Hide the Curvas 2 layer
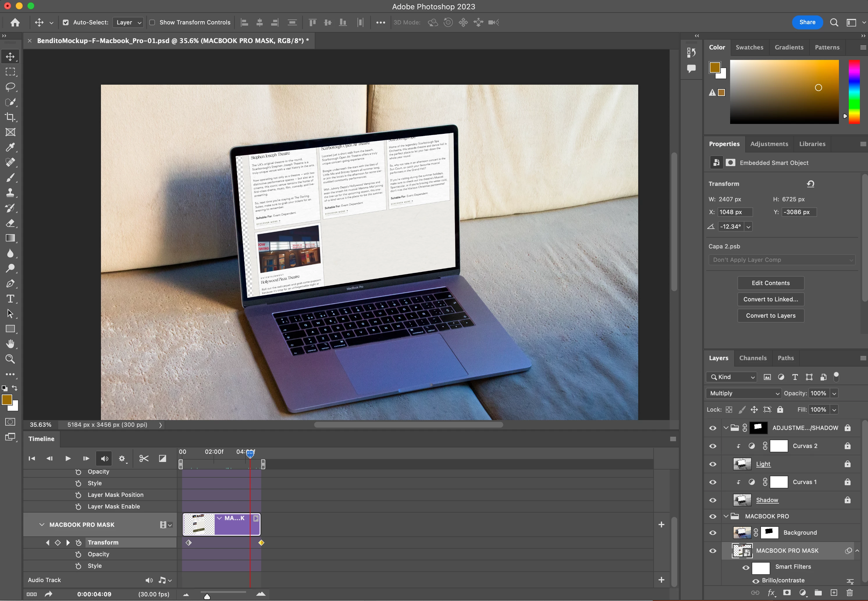 712,446
